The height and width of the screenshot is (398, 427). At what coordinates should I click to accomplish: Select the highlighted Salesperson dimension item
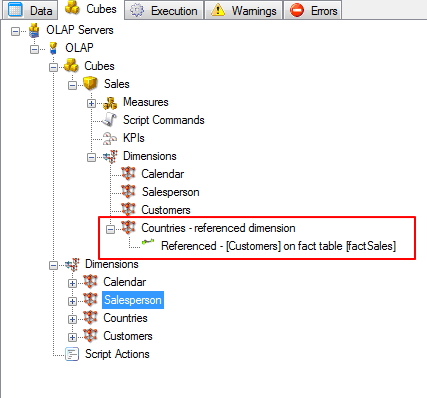133,300
